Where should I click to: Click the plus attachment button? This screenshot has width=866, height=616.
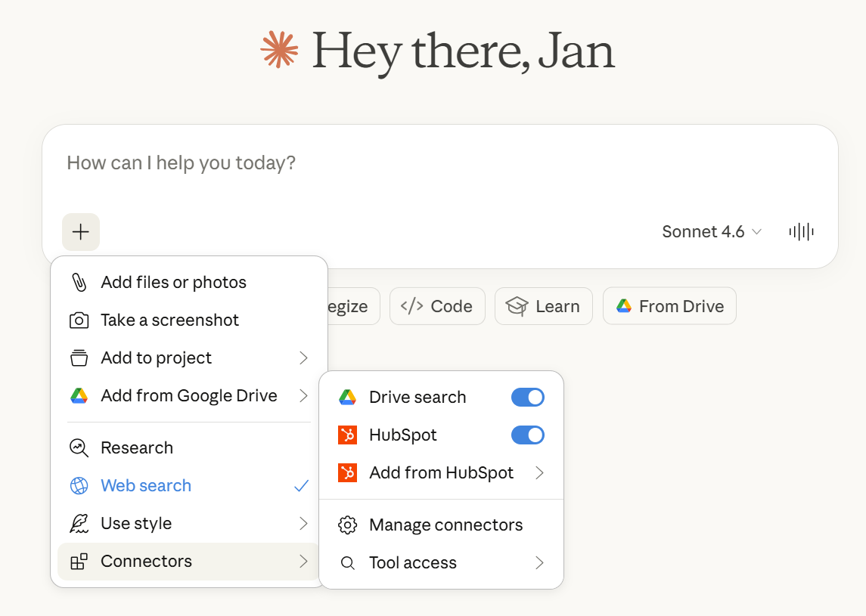(x=80, y=232)
